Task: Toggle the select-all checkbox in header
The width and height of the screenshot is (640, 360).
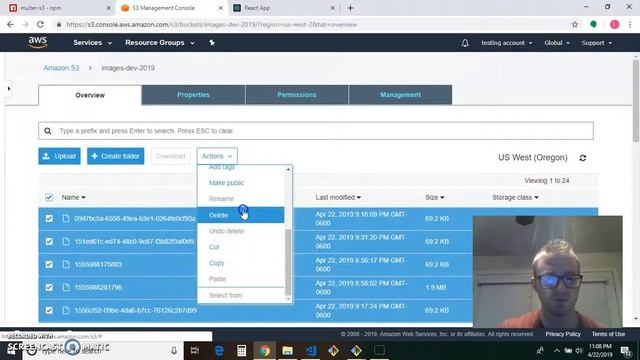Action: coord(49,197)
